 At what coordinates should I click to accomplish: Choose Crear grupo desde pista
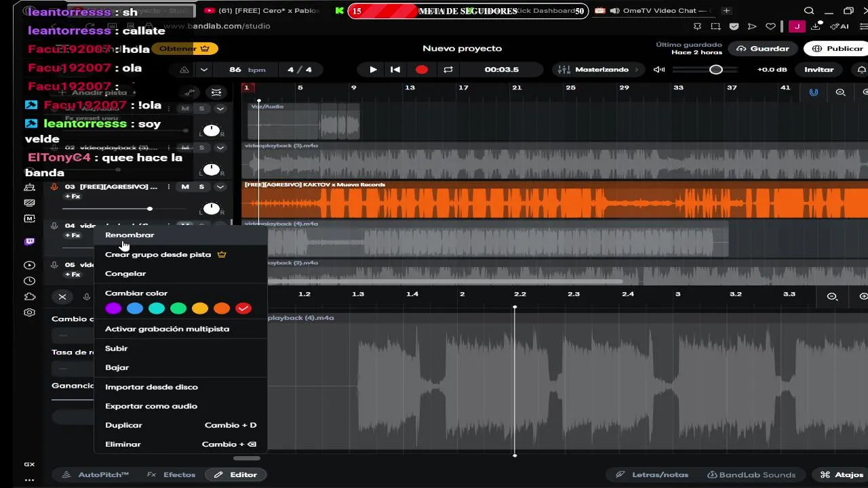pos(180,255)
